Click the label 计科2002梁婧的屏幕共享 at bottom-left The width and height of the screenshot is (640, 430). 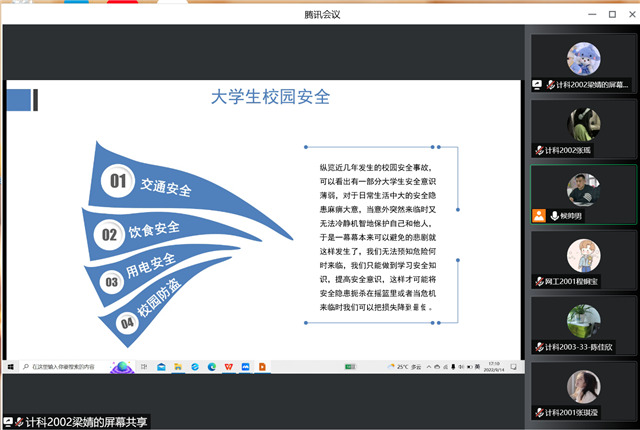coord(86,422)
